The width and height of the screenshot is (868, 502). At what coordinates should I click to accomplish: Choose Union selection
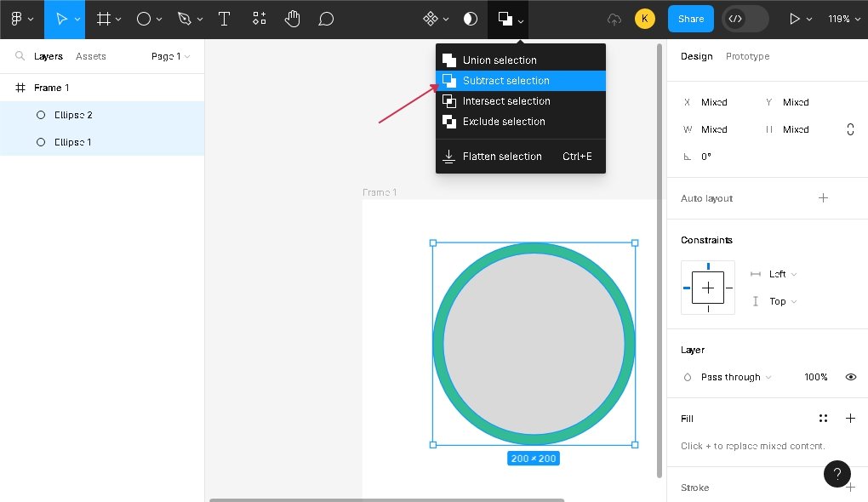pos(520,60)
